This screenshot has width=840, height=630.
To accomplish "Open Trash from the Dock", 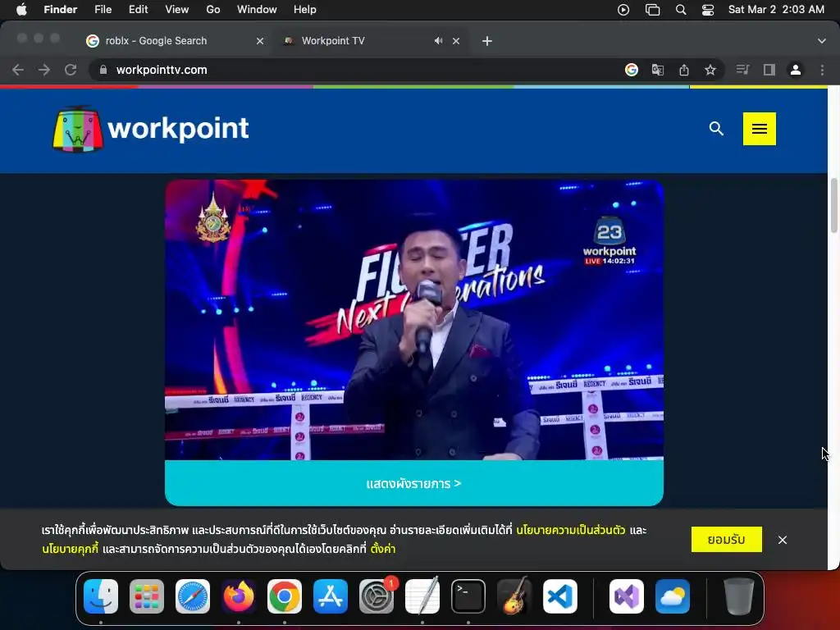I will 739,596.
